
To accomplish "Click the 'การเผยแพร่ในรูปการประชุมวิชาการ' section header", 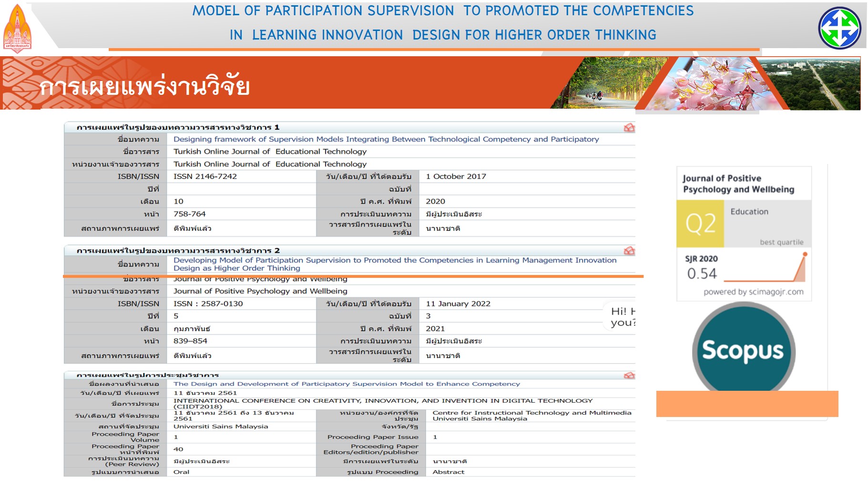I will tap(148, 376).
